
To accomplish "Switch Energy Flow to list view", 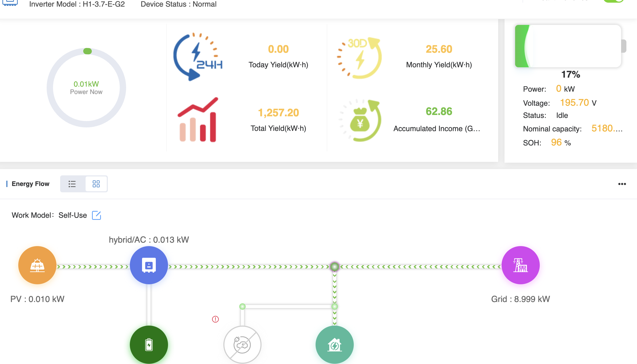I will click(72, 184).
